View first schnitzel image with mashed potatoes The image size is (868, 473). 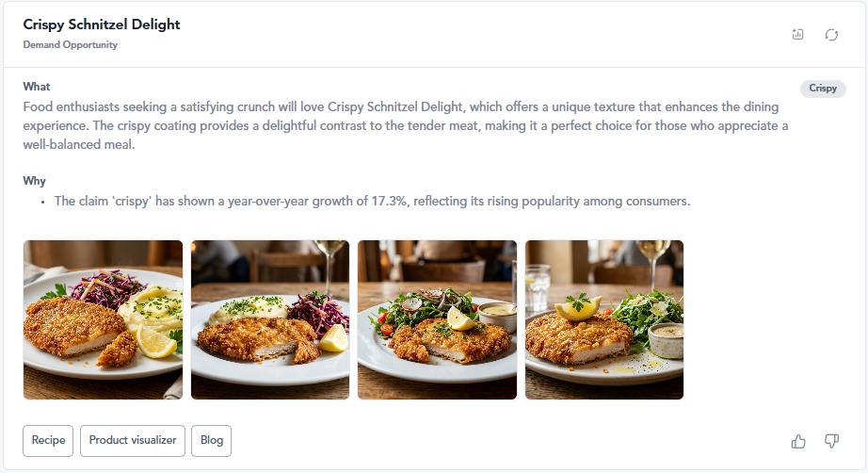(103, 319)
